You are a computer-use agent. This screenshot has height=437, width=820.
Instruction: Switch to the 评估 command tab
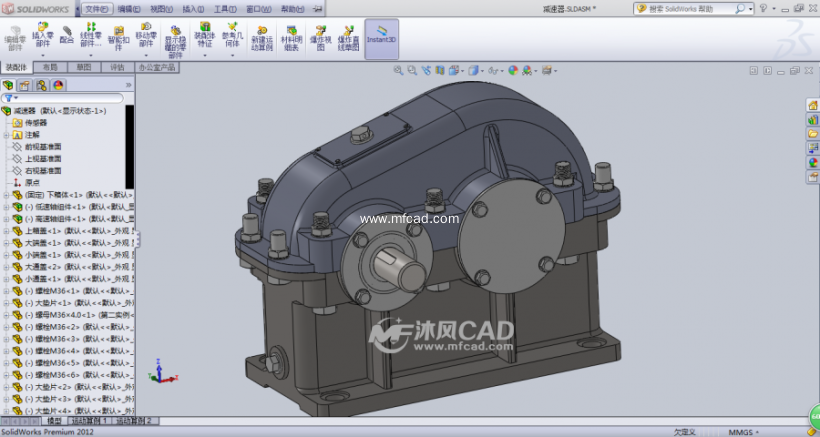point(117,67)
